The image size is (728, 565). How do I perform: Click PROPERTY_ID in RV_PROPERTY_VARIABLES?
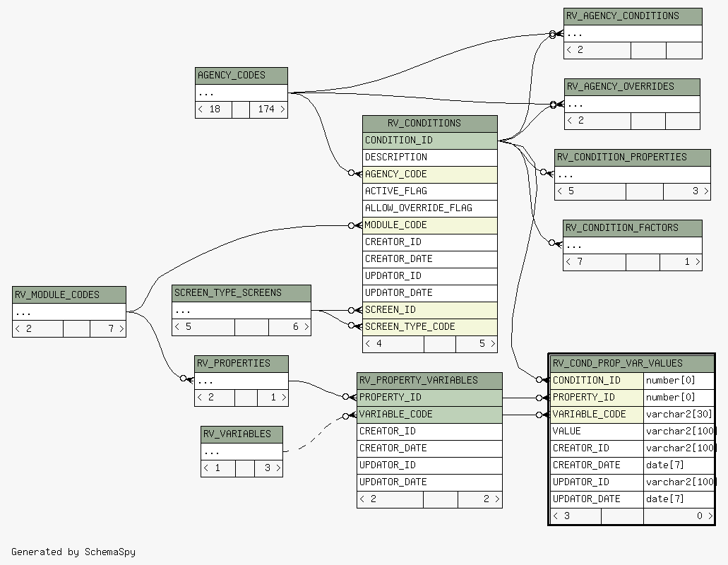429,398
